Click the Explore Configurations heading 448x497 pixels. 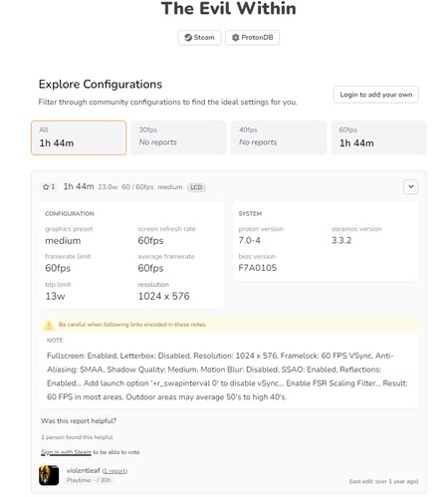pos(101,85)
